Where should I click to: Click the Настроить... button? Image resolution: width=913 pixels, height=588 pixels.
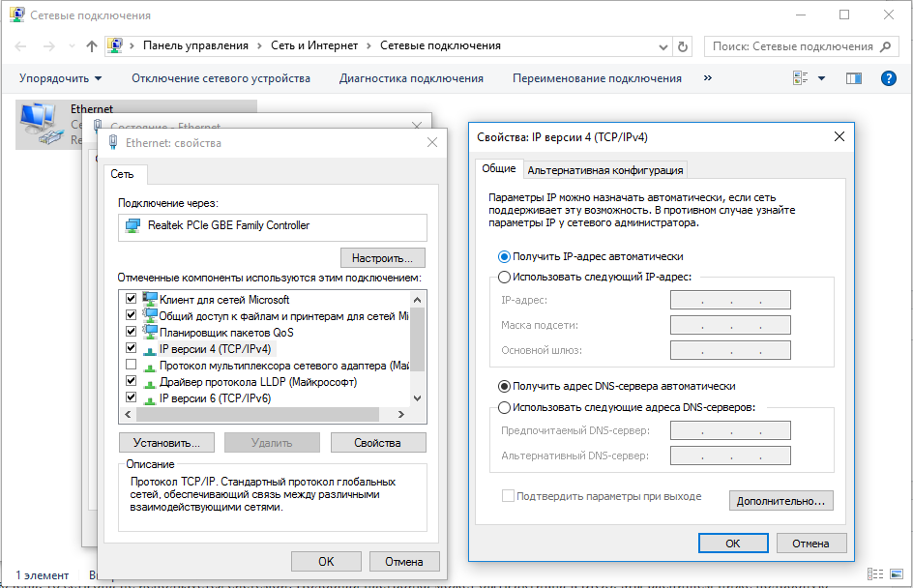point(383,258)
